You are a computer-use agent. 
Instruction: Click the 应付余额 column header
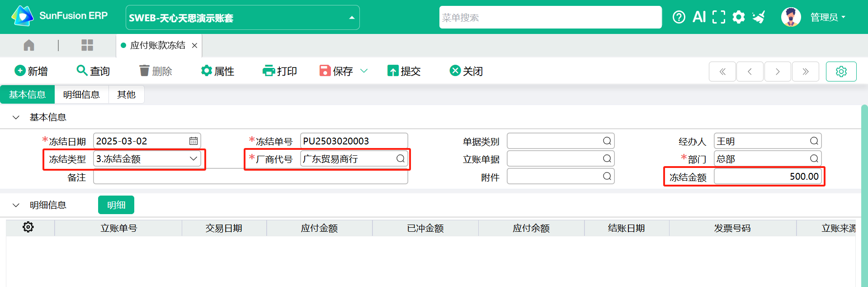[531, 228]
